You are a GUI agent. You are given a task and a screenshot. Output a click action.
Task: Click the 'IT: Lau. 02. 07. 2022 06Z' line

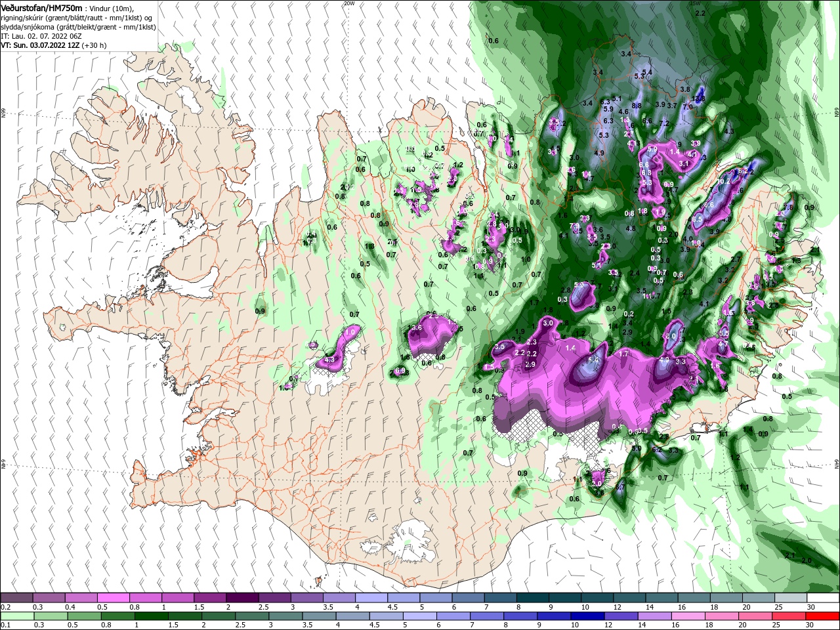42,36
